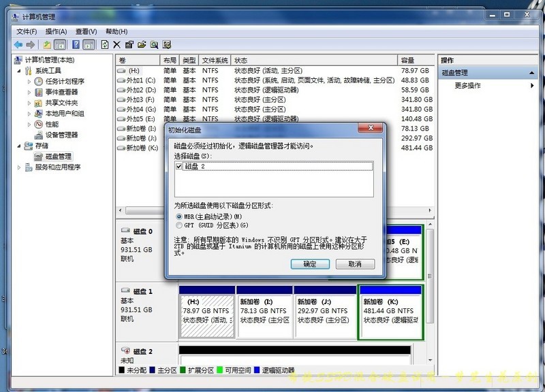Toggle the show/hide console tree icon
The image size is (545, 392).
coord(59,44)
